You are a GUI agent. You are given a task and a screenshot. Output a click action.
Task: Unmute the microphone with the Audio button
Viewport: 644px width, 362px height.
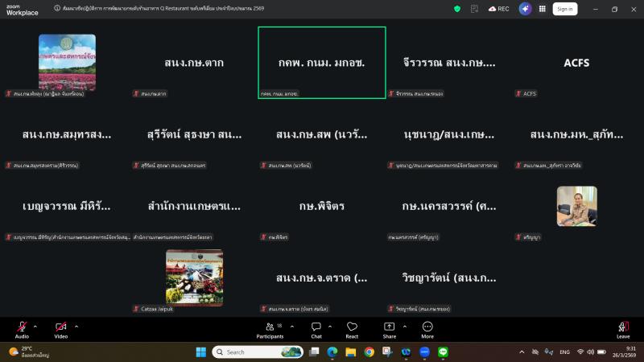(x=22, y=328)
